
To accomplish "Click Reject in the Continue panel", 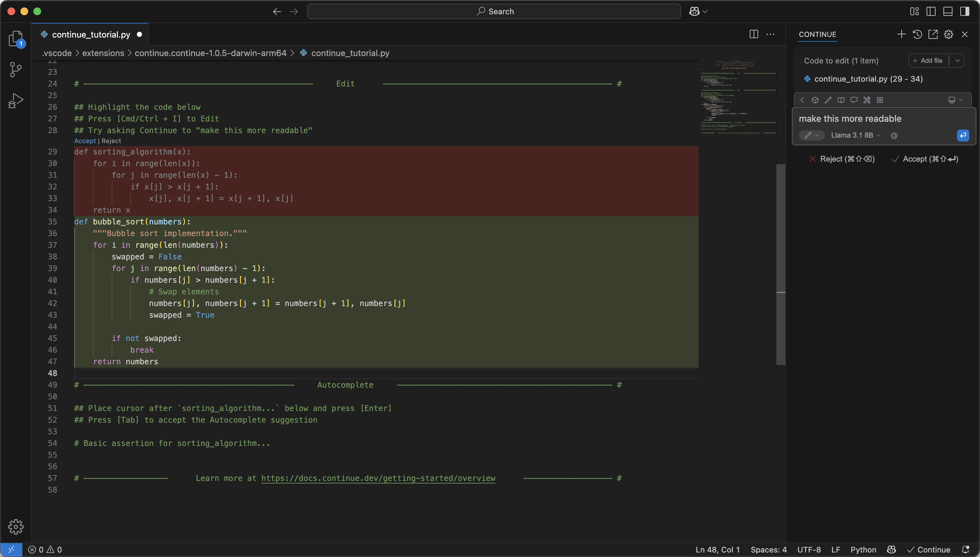I will click(842, 159).
